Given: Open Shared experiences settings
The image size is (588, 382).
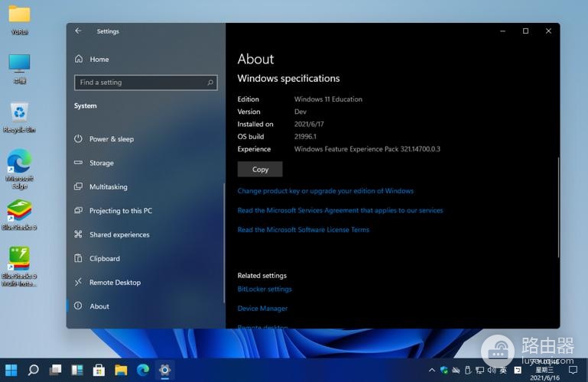Looking at the screenshot, I should [119, 235].
